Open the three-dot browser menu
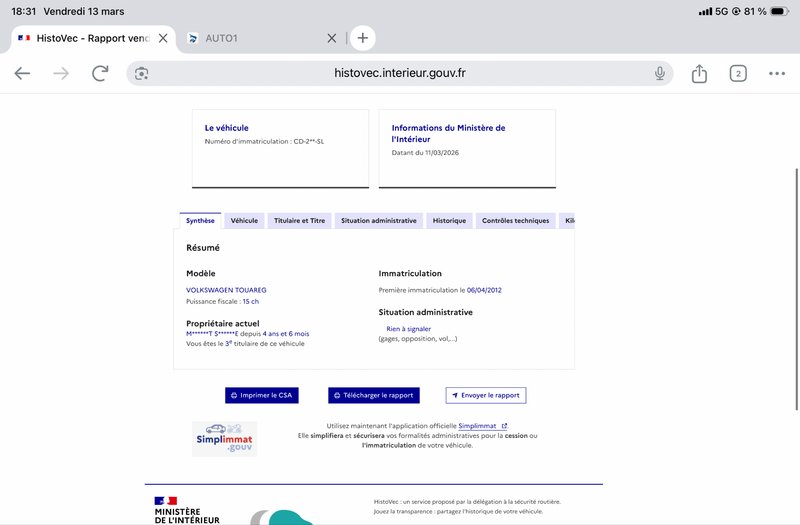 pos(777,73)
